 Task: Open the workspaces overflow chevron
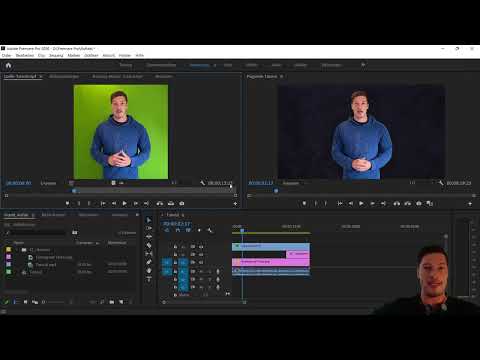coord(363,65)
